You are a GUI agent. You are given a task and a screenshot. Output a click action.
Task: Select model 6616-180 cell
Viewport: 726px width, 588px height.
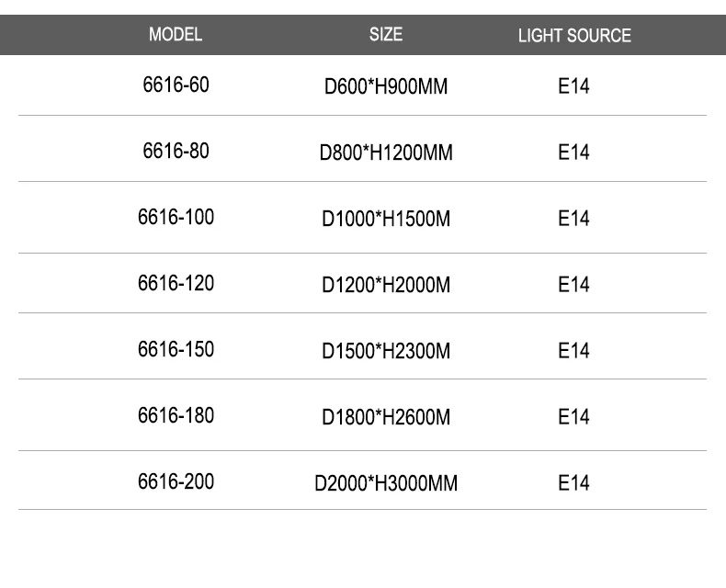point(176,415)
